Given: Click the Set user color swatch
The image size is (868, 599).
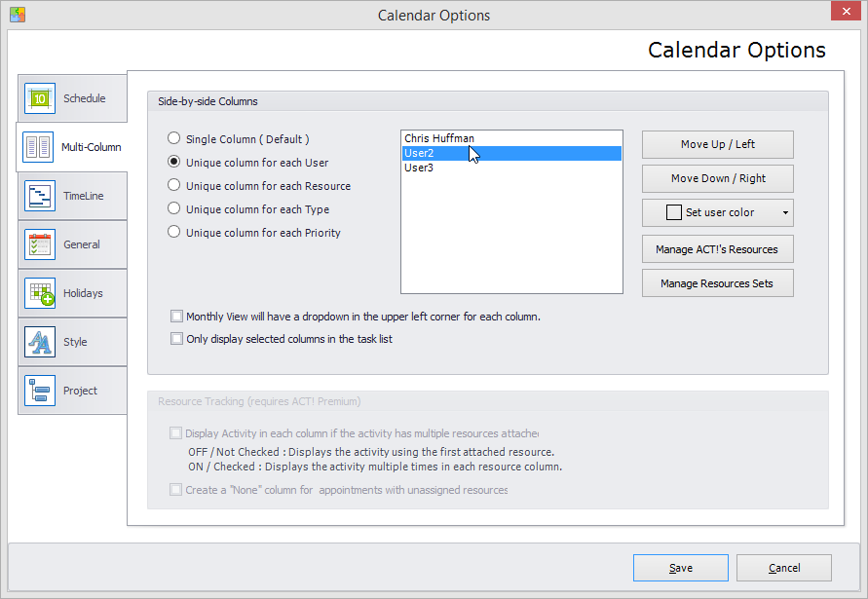Looking at the screenshot, I should click(674, 212).
